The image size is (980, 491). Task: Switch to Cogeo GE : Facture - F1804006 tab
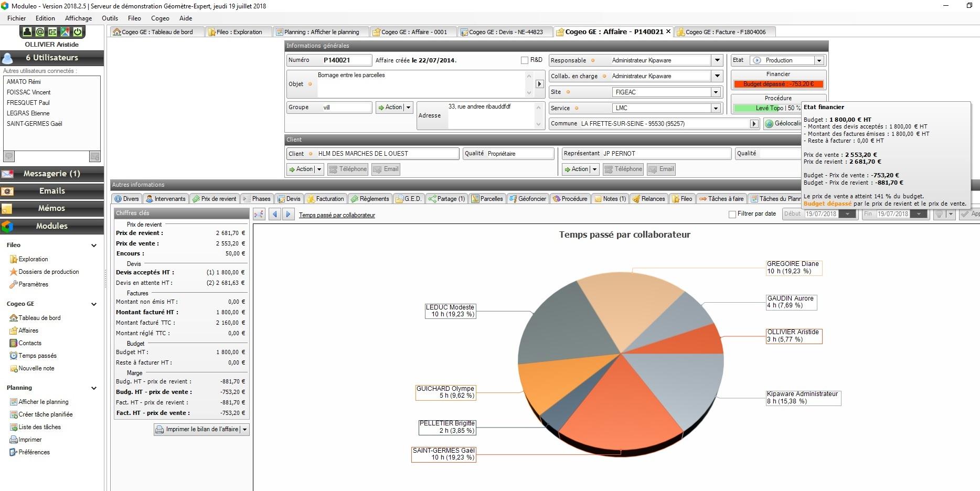(x=724, y=32)
